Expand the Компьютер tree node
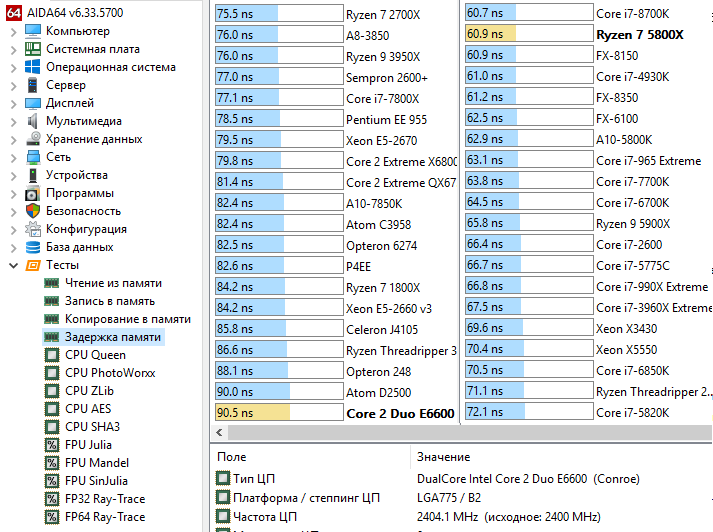The width and height of the screenshot is (713, 532). [x=13, y=31]
